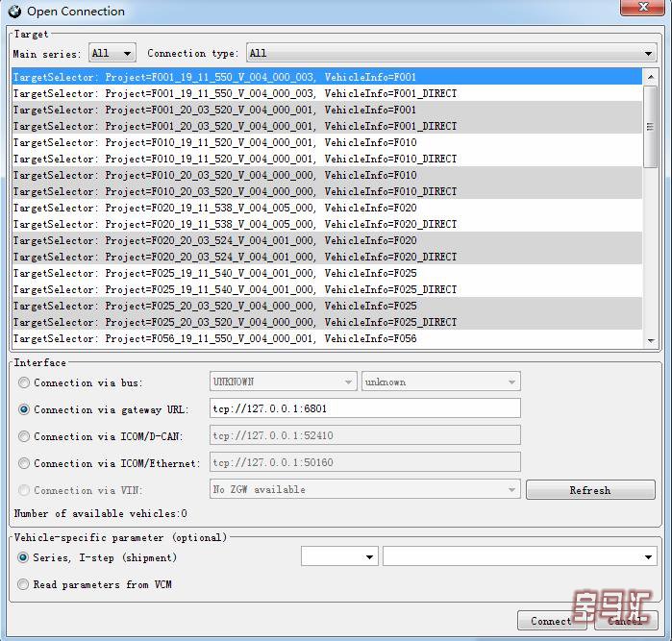Open the lowercase unknown bus dropdown
The width and height of the screenshot is (672, 641).
pos(441,382)
